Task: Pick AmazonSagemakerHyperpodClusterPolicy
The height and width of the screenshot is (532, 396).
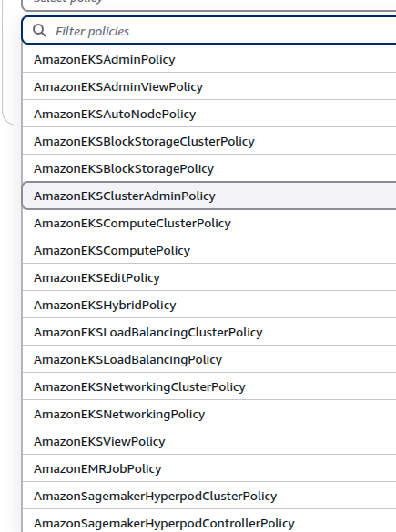Action: coord(209,496)
